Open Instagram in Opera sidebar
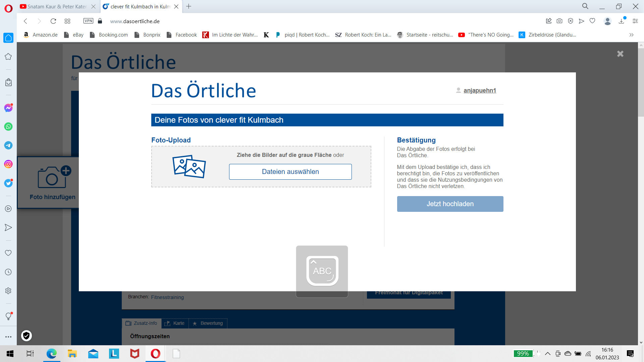The image size is (644, 362). tap(8, 164)
